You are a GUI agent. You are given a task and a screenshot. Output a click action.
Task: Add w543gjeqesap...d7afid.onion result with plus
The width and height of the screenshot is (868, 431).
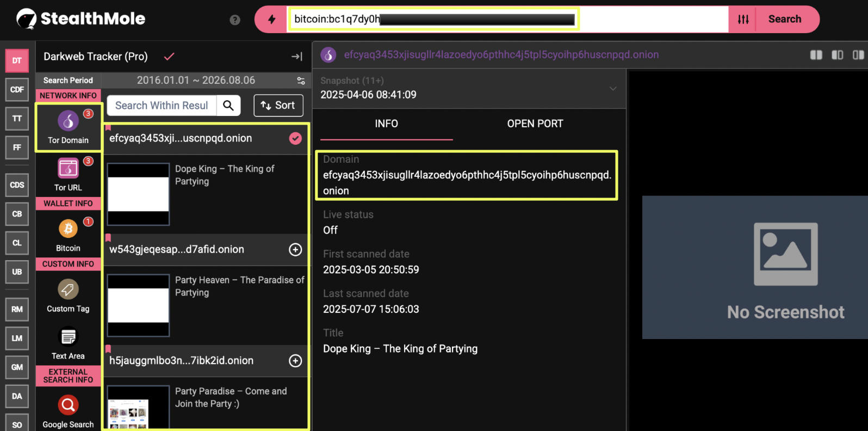point(295,249)
